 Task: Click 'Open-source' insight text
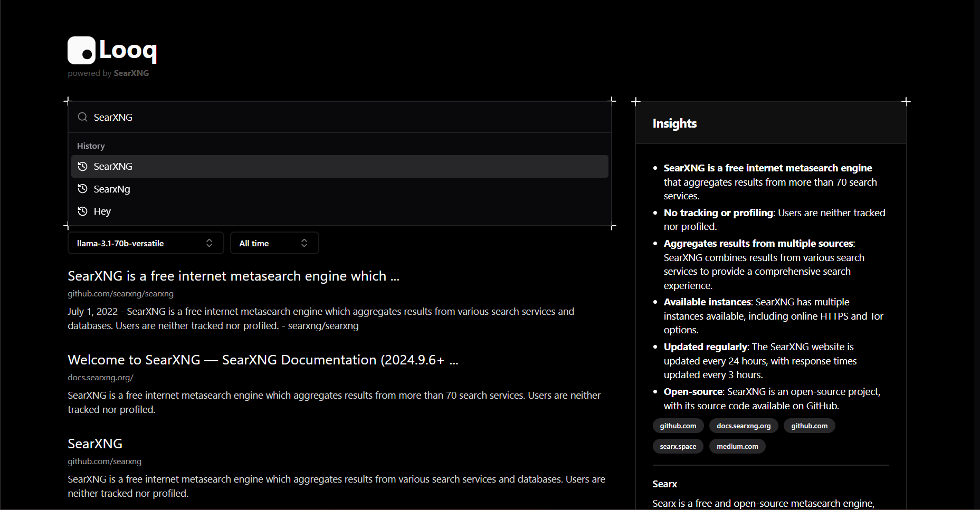[693, 392]
